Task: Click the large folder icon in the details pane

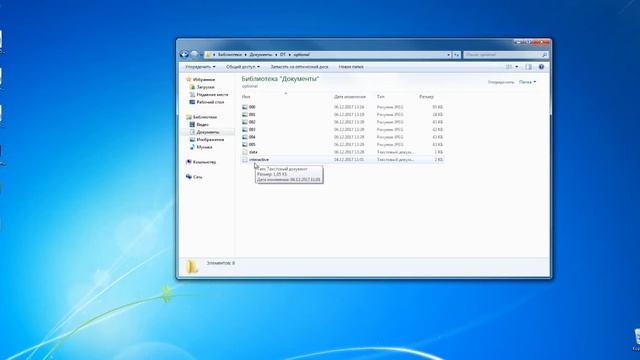Action: point(191,267)
